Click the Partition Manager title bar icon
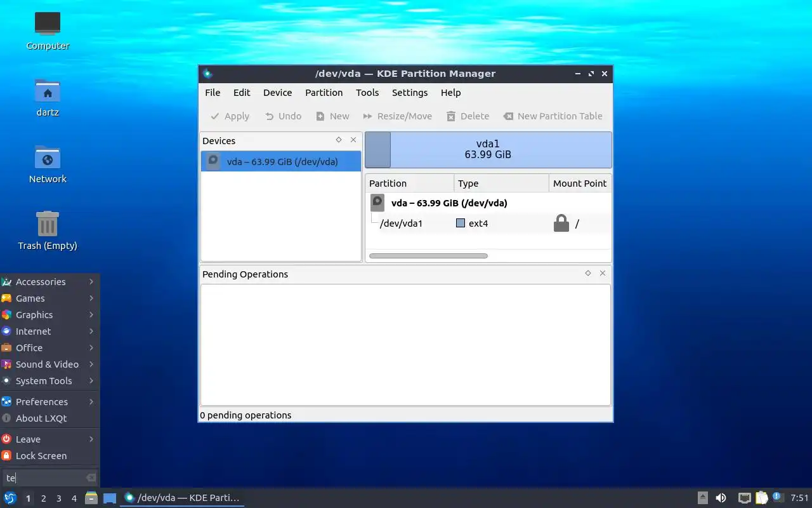 (x=207, y=74)
